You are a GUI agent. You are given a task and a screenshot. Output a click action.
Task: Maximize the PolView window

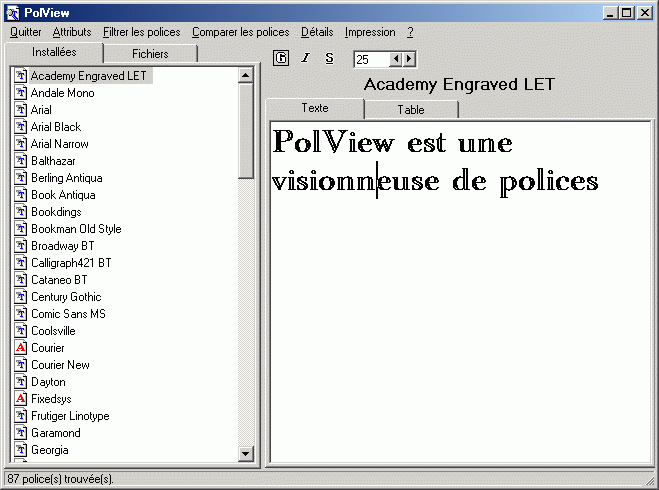(x=626, y=13)
